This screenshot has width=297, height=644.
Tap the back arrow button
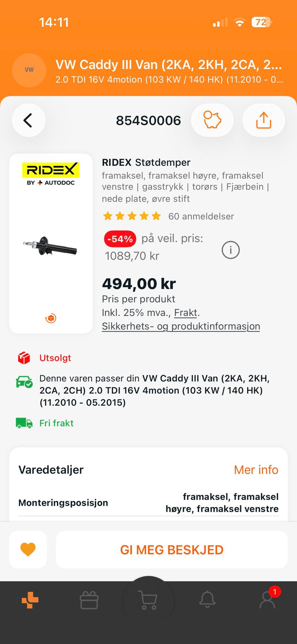(28, 120)
